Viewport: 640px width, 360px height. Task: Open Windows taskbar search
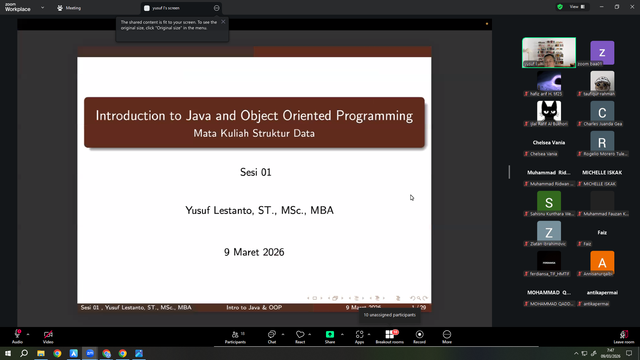click(24, 353)
